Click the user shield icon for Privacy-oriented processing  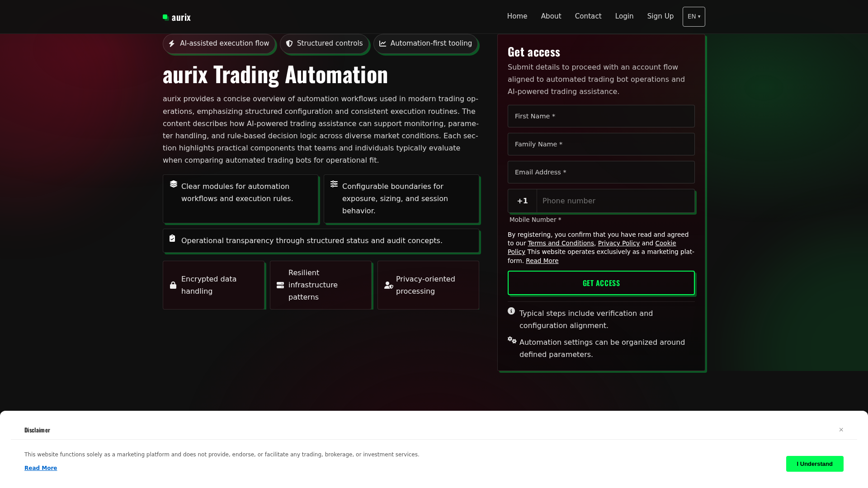389,285
